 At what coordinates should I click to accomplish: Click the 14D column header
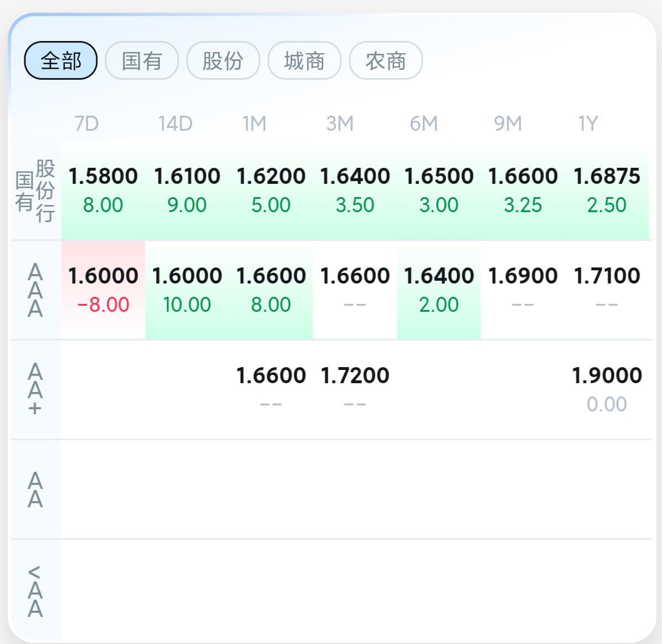175,123
